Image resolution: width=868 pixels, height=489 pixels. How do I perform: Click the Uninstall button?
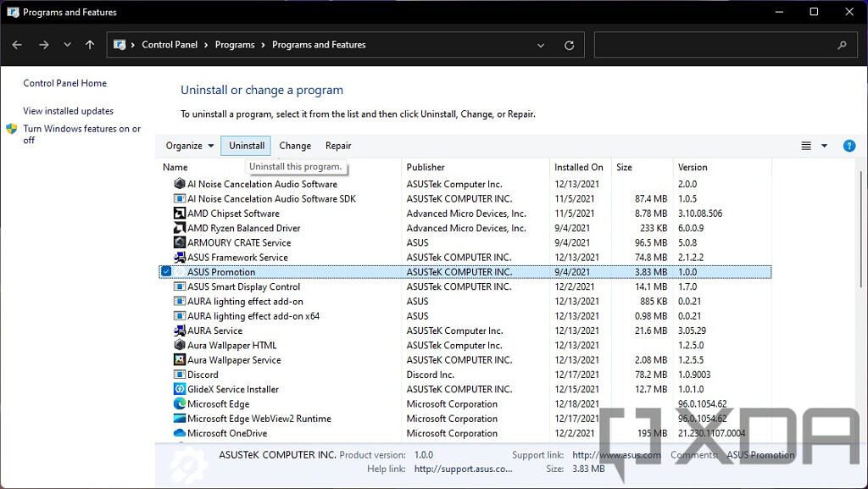pyautogui.click(x=245, y=145)
